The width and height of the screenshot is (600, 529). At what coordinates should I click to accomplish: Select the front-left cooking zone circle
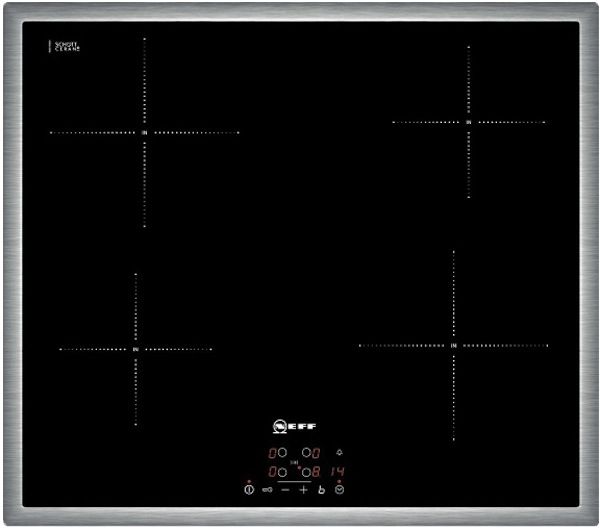click(x=282, y=472)
